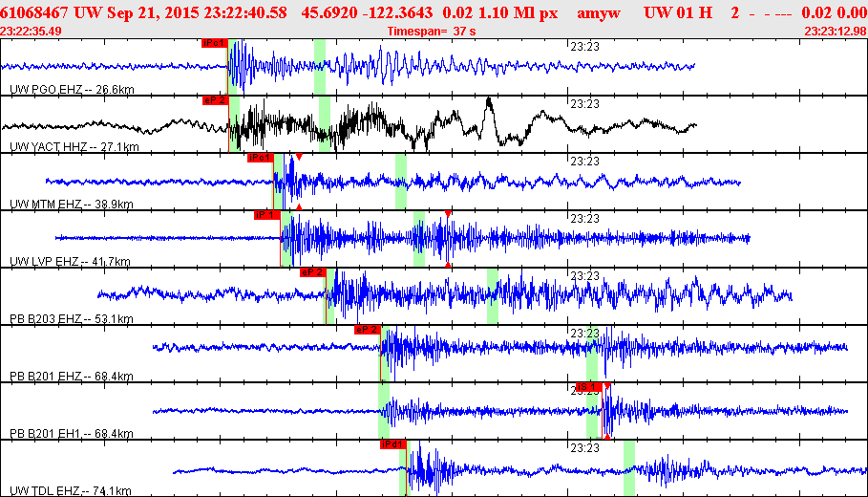Select the eP 2 pick flag on YACT trace
Viewport: 868px width, 497px height.
pyautogui.click(x=216, y=100)
